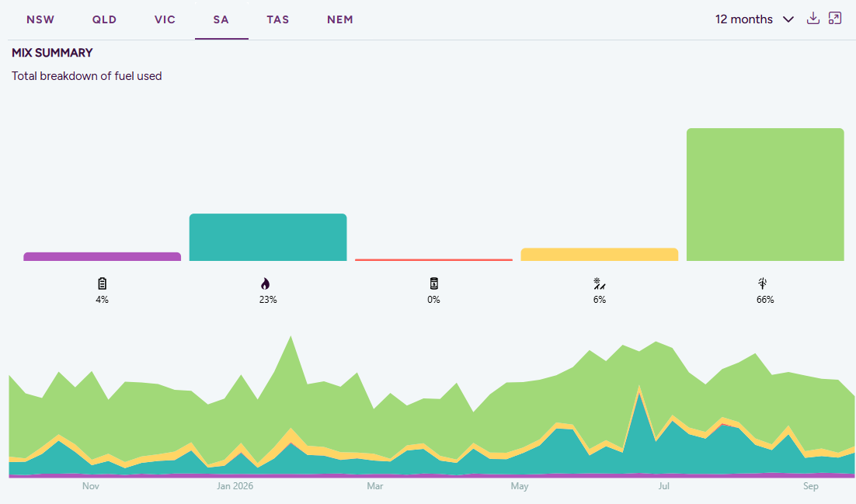The height and width of the screenshot is (504, 856).
Task: Click the MIX SUMMARY heading
Action: point(52,53)
